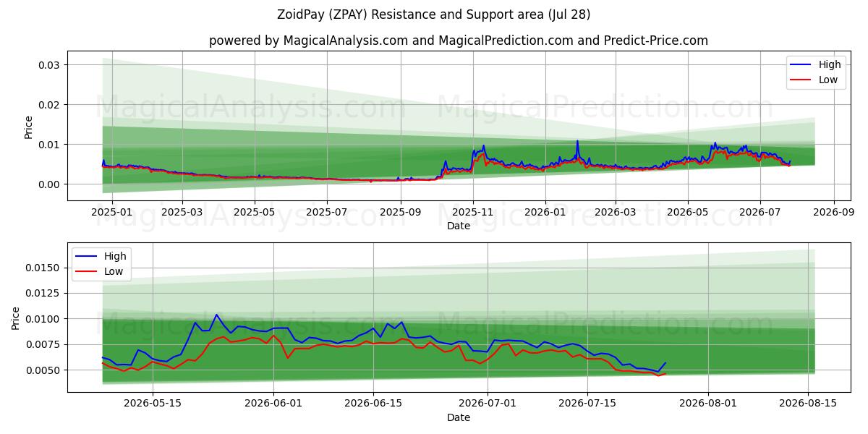Click the 'Price' y-axis label of top chart
Image resolution: width=868 pixels, height=434 pixels.
click(29, 126)
